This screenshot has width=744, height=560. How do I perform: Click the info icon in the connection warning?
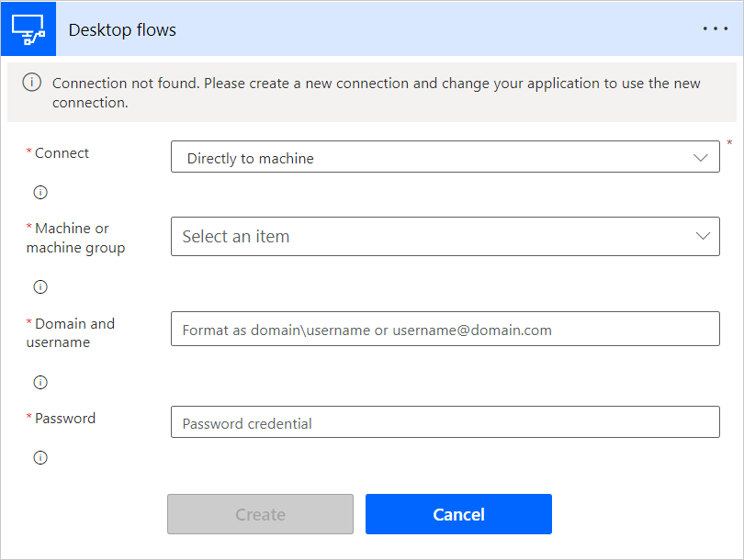tap(32, 83)
